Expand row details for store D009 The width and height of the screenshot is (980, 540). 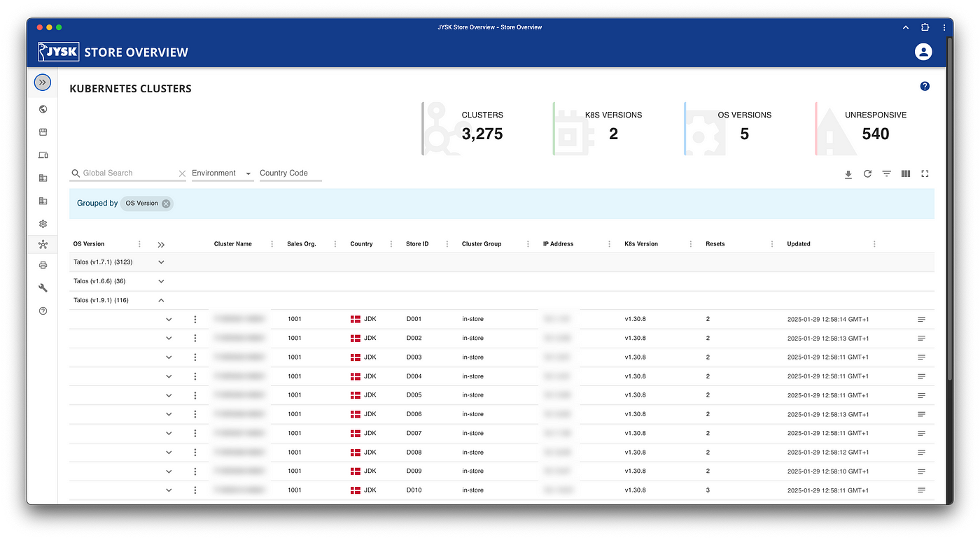coord(169,471)
